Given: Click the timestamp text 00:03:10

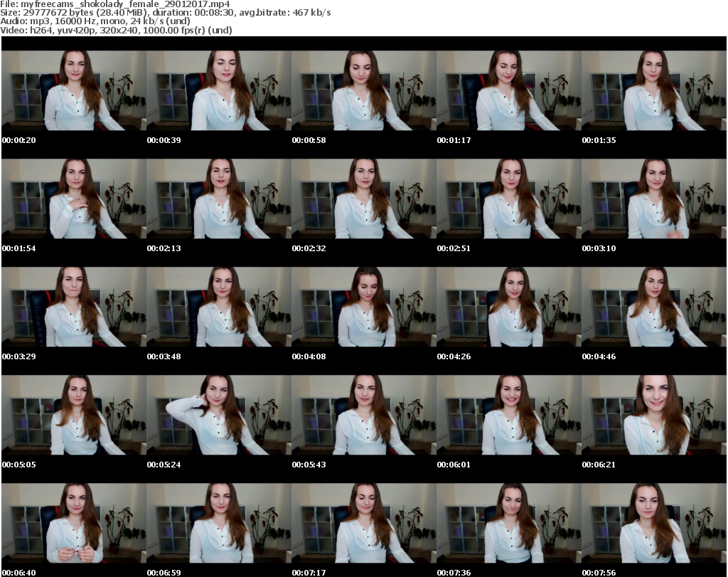Looking at the screenshot, I should pyautogui.click(x=599, y=248).
